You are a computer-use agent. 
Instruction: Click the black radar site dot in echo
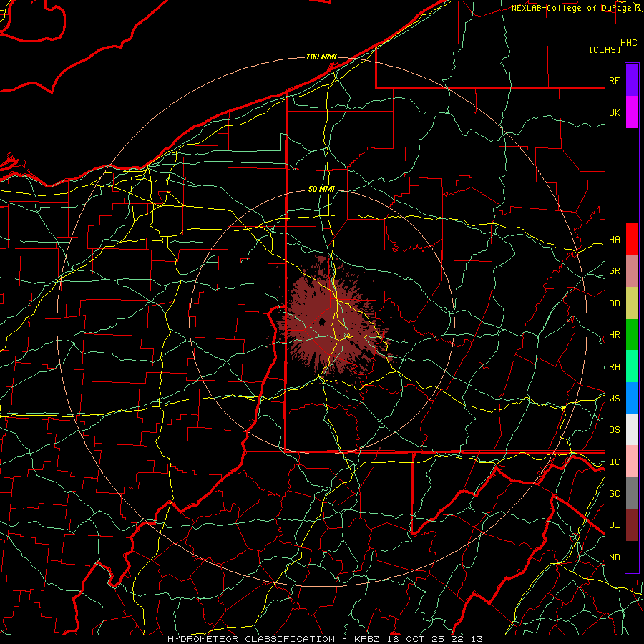[322, 321]
